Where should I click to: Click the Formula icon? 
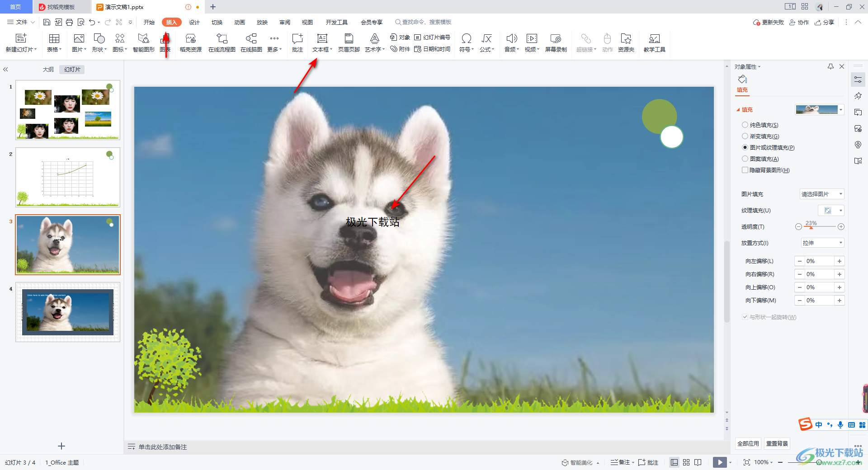point(486,39)
